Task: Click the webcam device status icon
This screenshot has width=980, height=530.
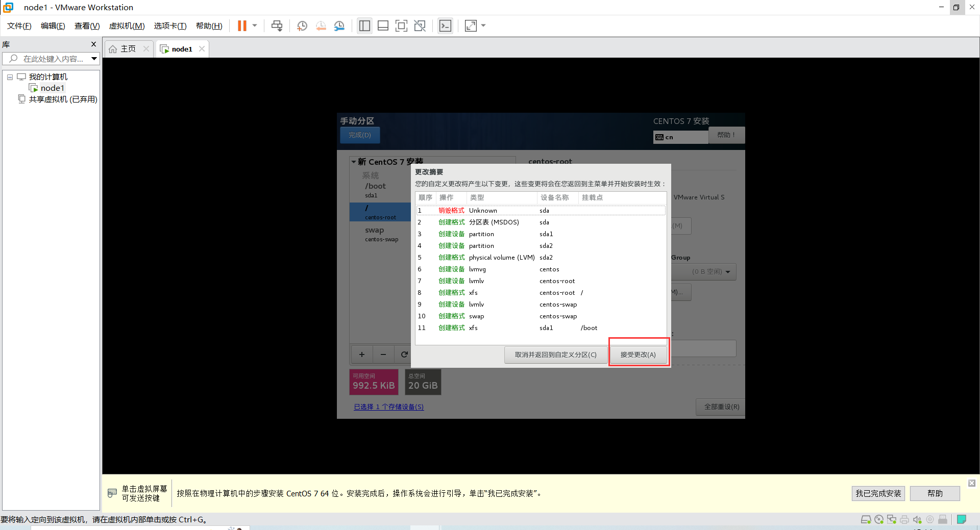Action: pos(930,519)
